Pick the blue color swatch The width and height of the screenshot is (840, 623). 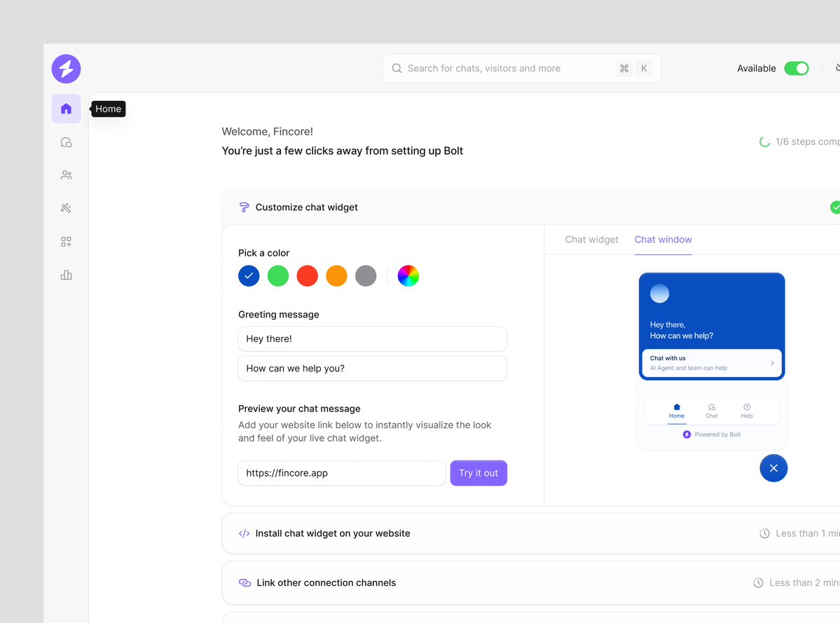(x=249, y=276)
